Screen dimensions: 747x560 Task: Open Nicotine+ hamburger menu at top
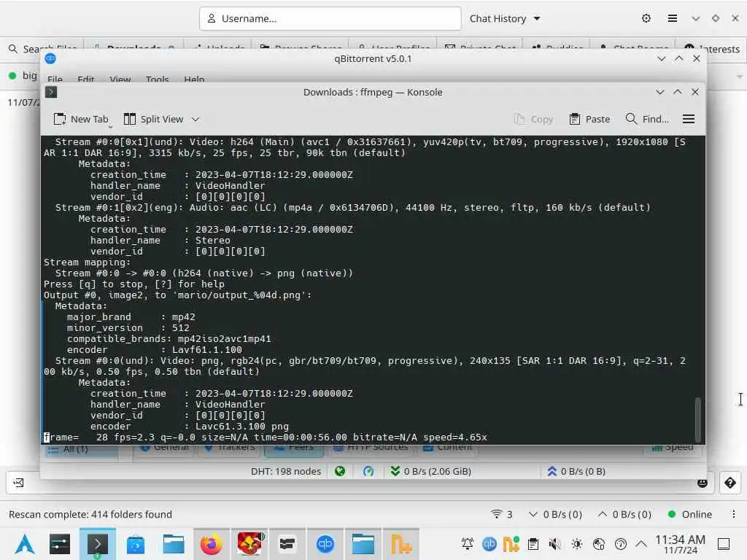point(672,18)
